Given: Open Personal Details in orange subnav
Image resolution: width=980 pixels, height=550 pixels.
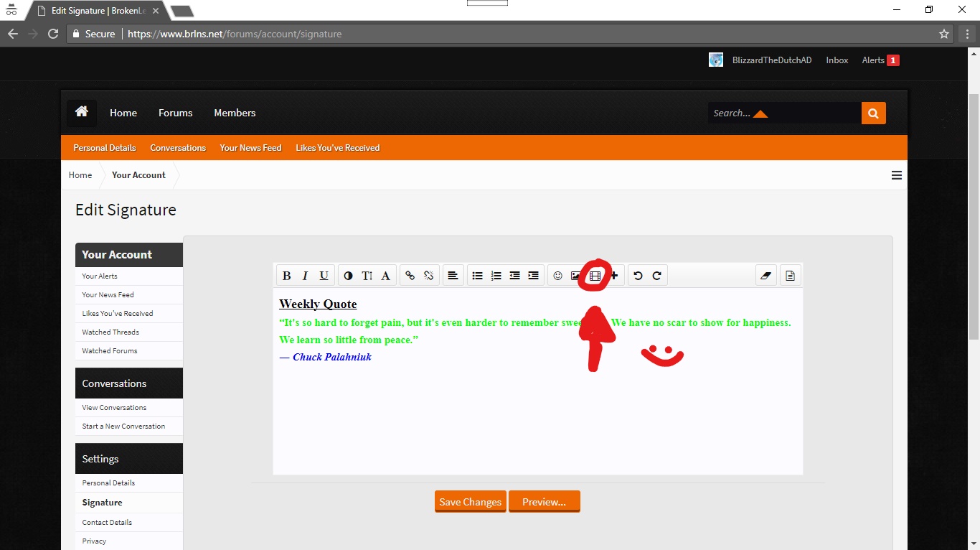Looking at the screenshot, I should [x=105, y=148].
